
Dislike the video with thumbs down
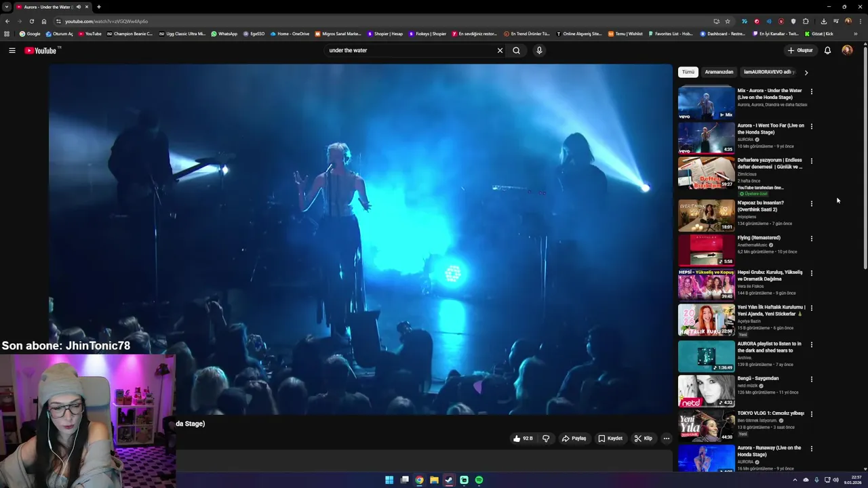point(546,439)
